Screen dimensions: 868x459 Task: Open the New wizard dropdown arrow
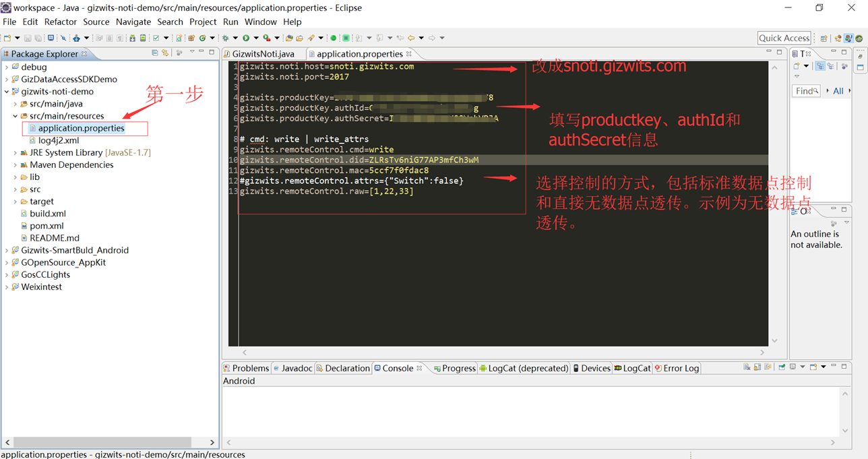(18, 38)
